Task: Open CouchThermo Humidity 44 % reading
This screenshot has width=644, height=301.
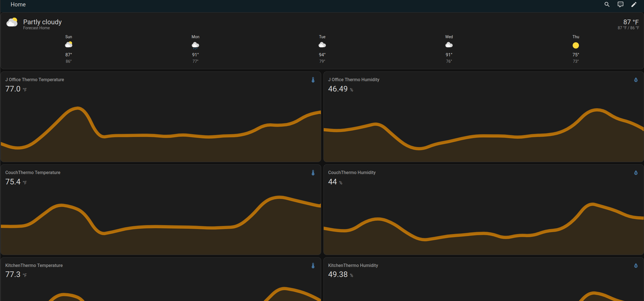Action: [335, 182]
